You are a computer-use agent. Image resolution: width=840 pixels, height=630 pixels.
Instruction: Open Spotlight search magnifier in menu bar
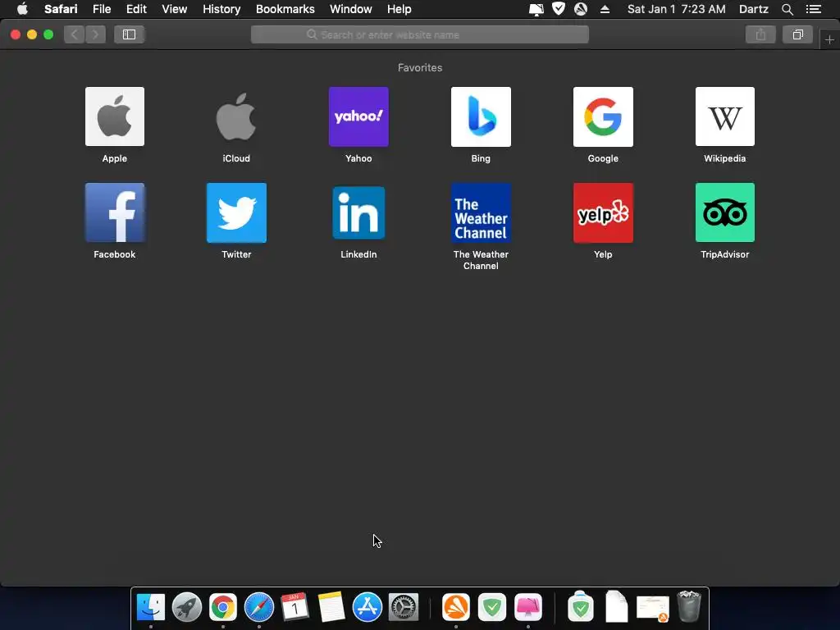(x=787, y=9)
